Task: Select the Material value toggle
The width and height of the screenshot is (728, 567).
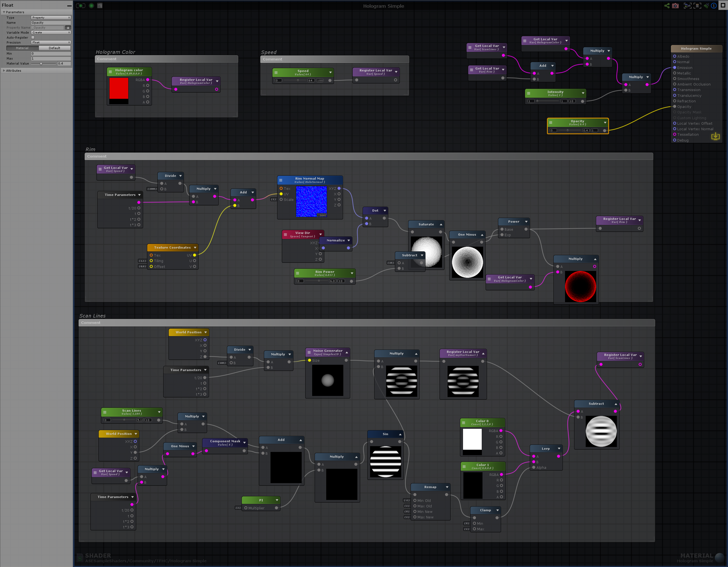Action: 22,48
